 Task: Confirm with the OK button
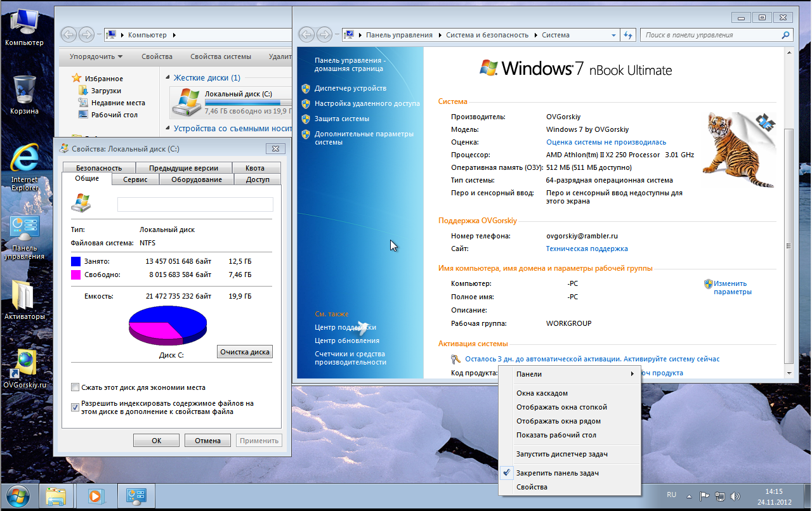[x=157, y=441]
